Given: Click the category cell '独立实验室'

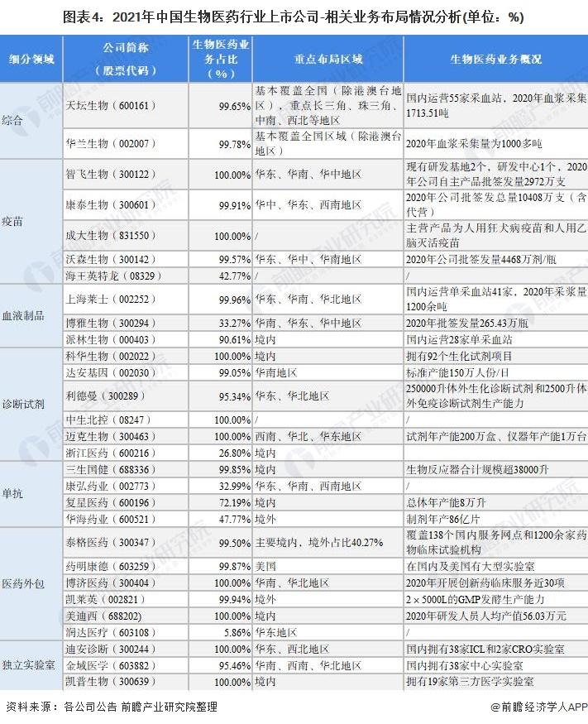Looking at the screenshot, I should pos(29,665).
